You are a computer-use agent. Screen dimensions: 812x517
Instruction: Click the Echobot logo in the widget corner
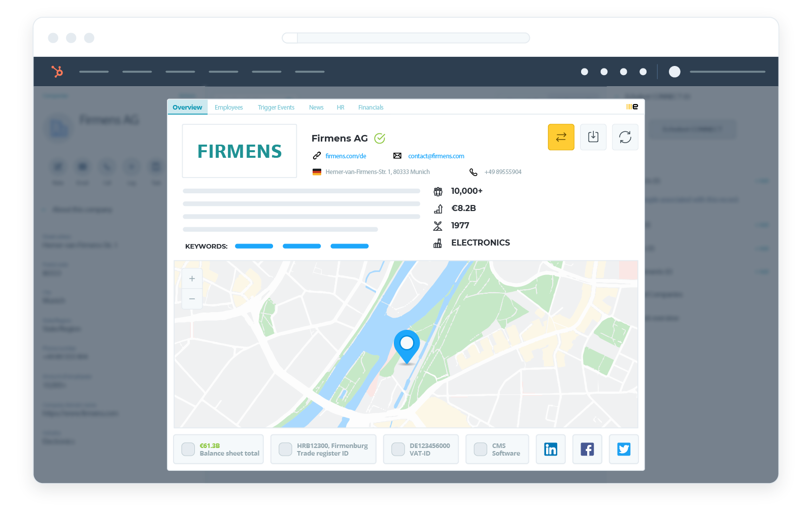click(x=631, y=106)
